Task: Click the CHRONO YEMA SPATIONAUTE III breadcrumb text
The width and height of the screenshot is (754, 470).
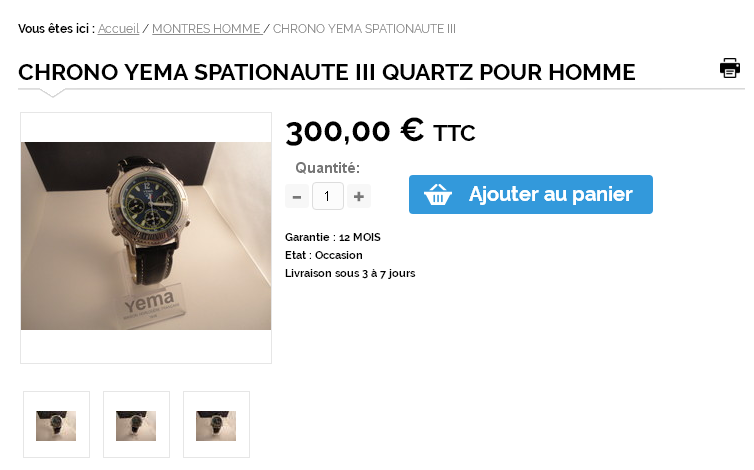Action: click(x=364, y=29)
